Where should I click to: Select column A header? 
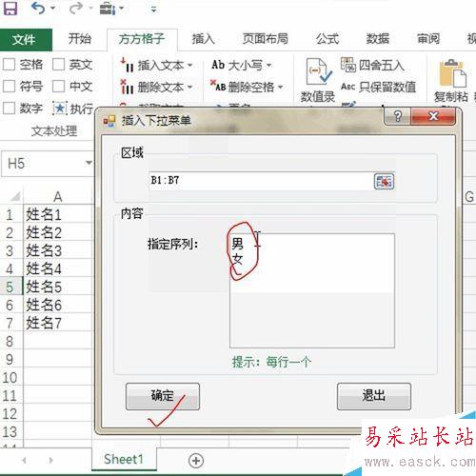(x=58, y=197)
